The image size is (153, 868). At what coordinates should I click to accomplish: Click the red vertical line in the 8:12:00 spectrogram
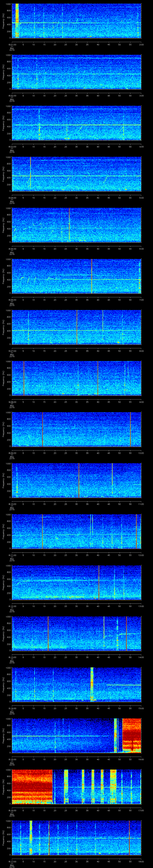[99, 583]
